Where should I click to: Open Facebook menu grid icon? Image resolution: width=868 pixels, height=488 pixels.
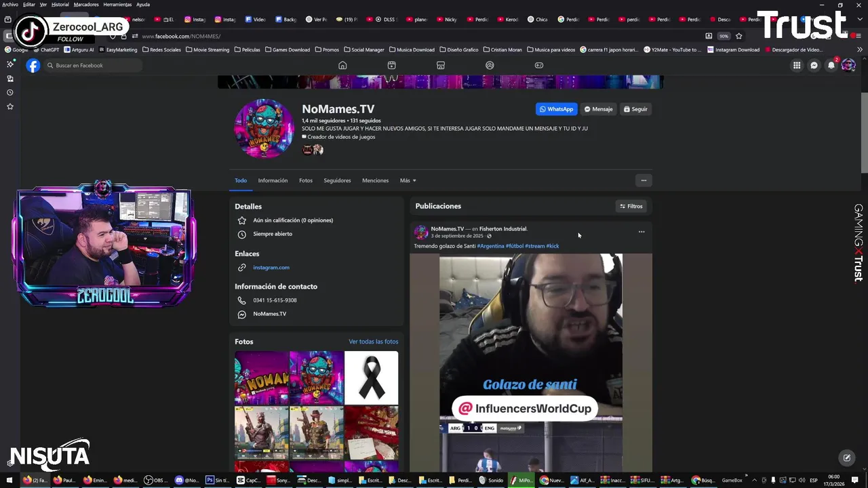797,65
